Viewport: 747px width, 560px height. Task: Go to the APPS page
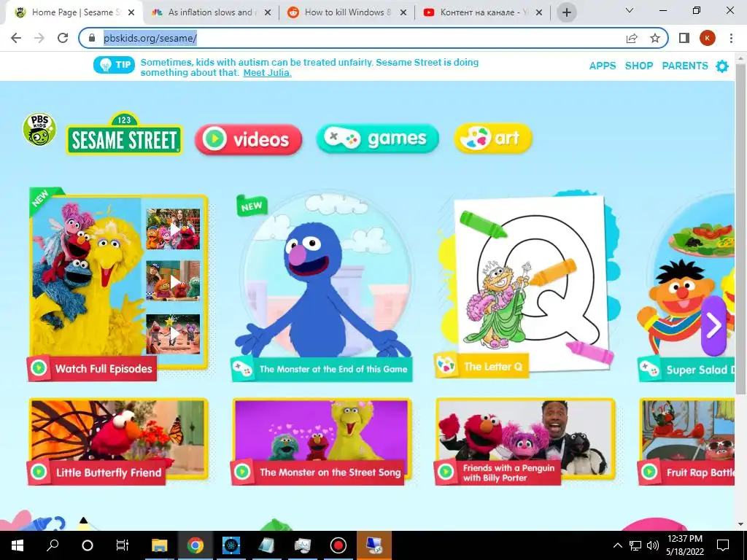coord(602,66)
